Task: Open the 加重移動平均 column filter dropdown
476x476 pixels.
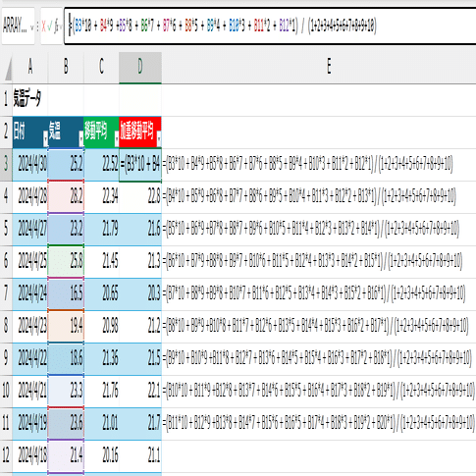Action: 159,139
